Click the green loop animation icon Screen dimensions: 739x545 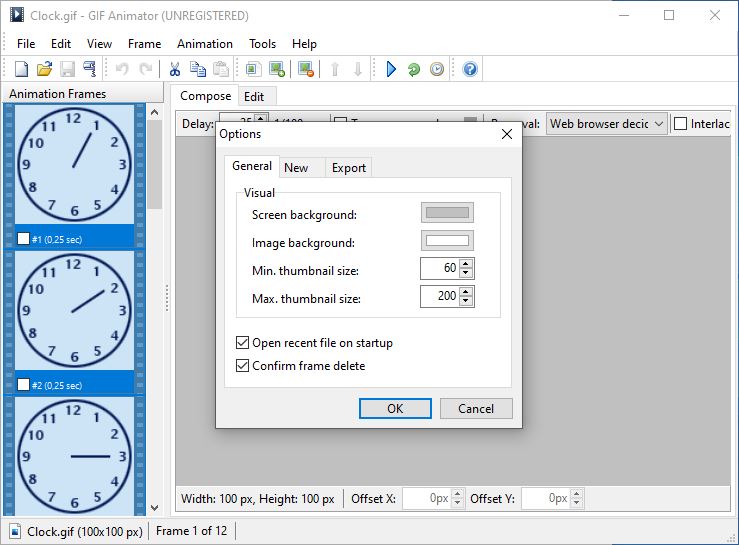click(x=414, y=69)
